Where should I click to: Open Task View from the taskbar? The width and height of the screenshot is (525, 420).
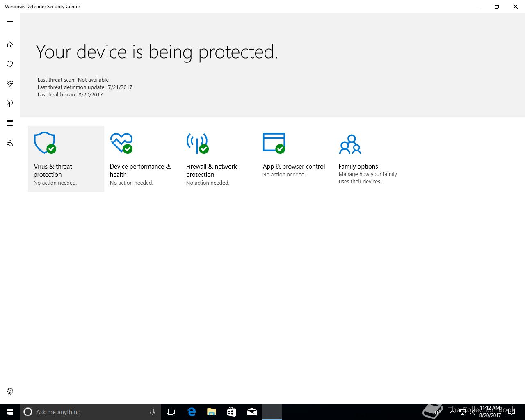171,412
